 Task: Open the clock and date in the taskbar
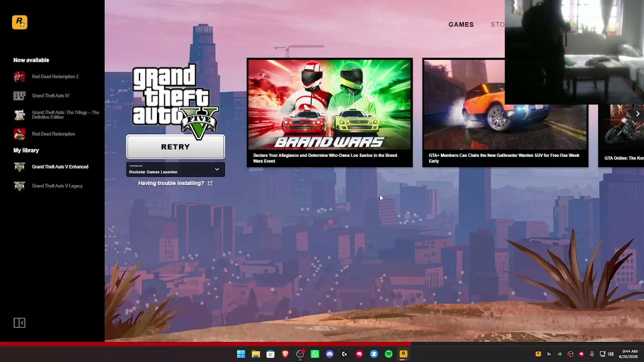pyautogui.click(x=629, y=354)
